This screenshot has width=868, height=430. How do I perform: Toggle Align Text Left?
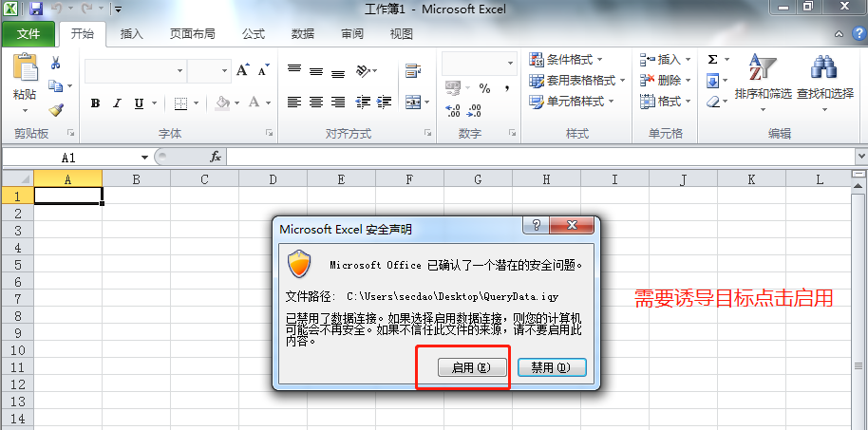click(294, 102)
